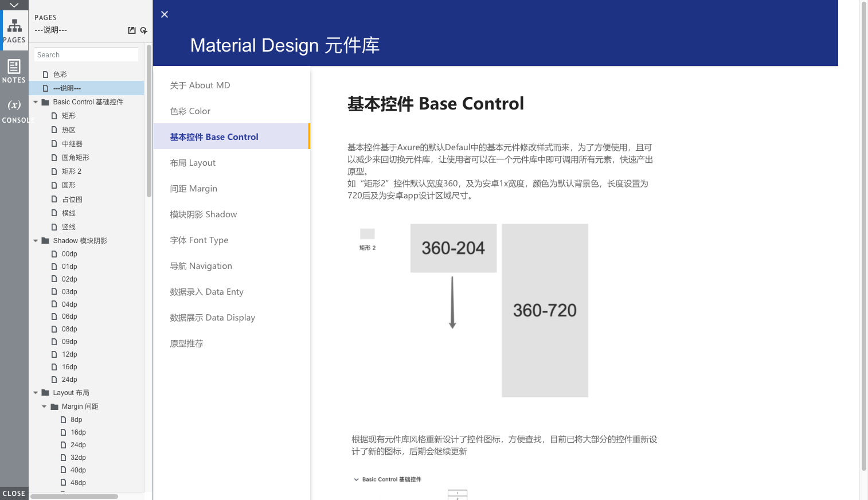
Task: Click the 360-720 gray rectangle preview
Action: point(545,310)
